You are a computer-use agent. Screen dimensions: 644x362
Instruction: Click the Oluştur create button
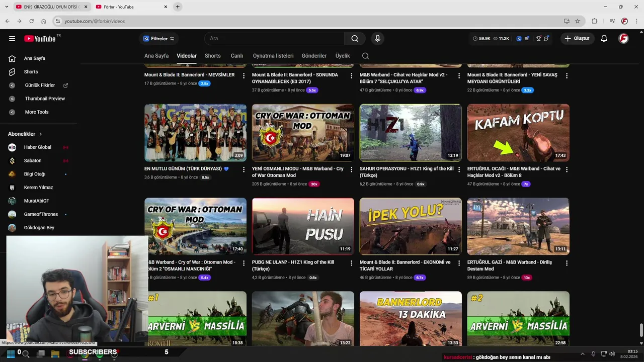(x=577, y=39)
